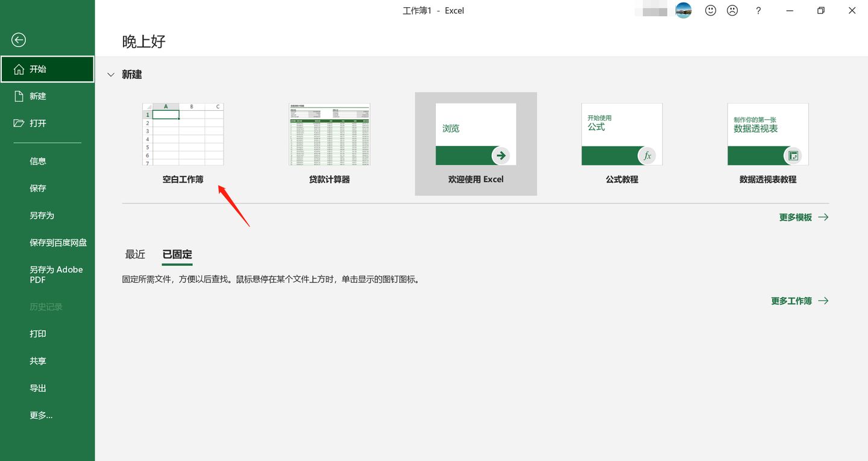Open help with the question mark
The image size is (868, 461).
point(758,11)
